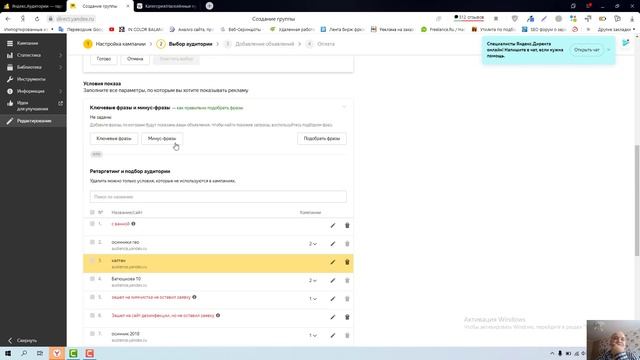Check the checkbox for row 6
The width and height of the screenshot is (640, 360).
pos(92,316)
